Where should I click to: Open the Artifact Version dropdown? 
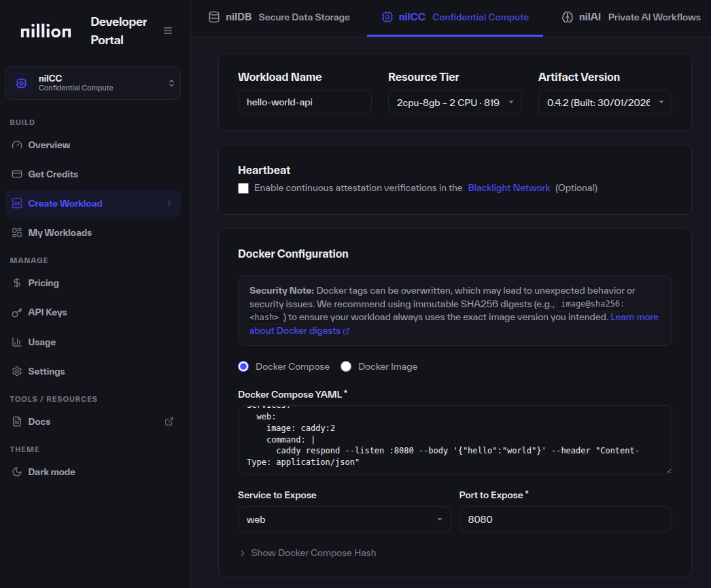(x=605, y=103)
